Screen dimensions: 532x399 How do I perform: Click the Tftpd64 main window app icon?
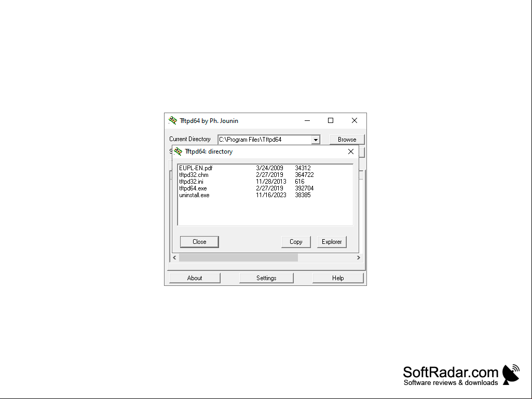pyautogui.click(x=173, y=120)
